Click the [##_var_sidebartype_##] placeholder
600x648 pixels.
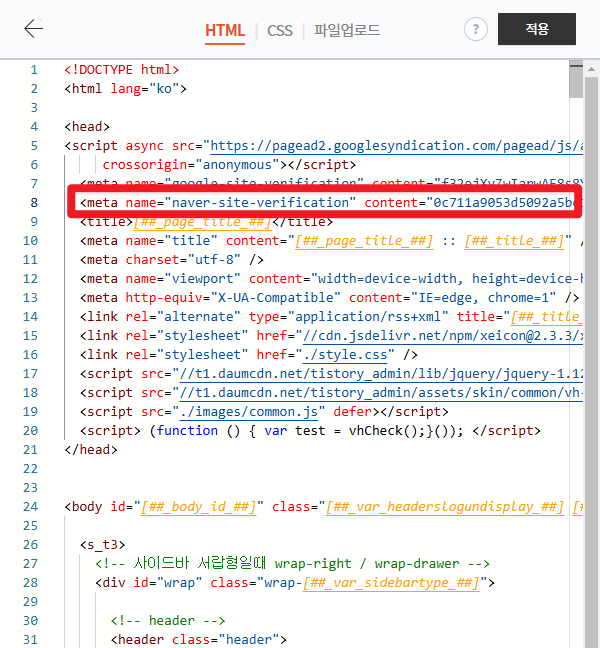click(391, 583)
